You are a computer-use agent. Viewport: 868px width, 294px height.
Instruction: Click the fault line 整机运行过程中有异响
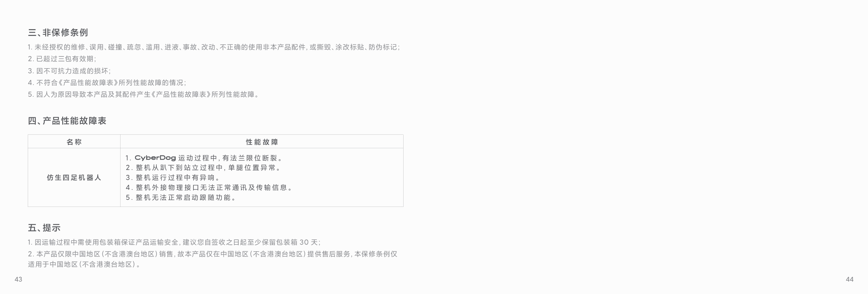point(173,177)
